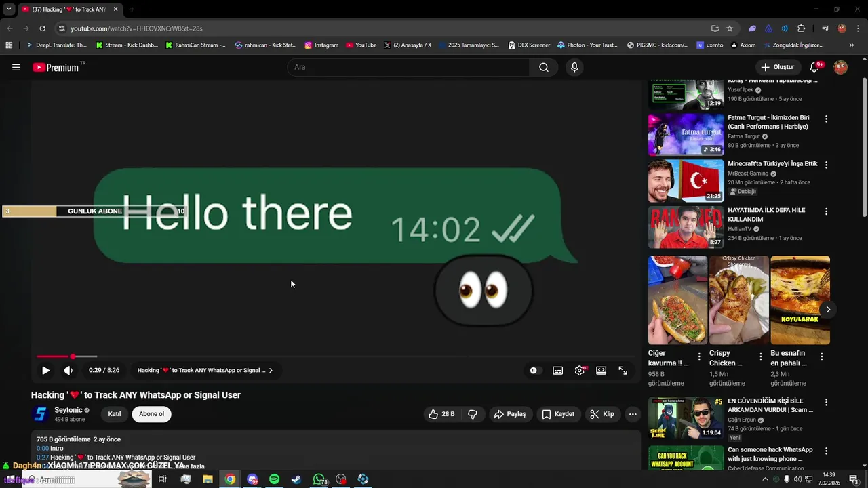Open Seytonic channel avatar
868x488 pixels.
point(41,414)
